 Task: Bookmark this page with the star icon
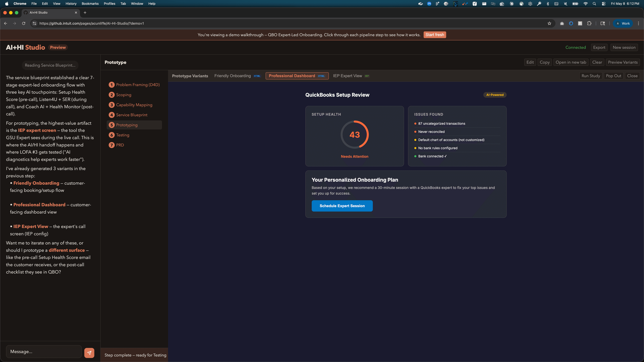[549, 23]
